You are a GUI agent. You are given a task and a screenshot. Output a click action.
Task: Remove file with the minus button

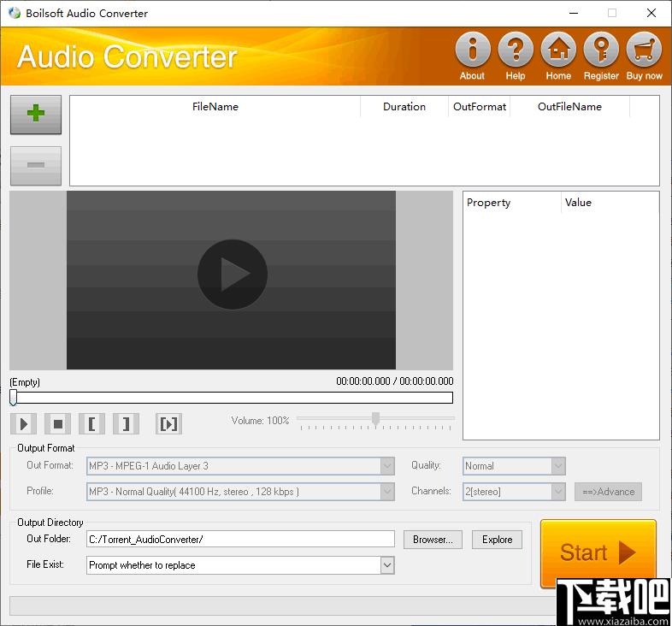coord(36,166)
